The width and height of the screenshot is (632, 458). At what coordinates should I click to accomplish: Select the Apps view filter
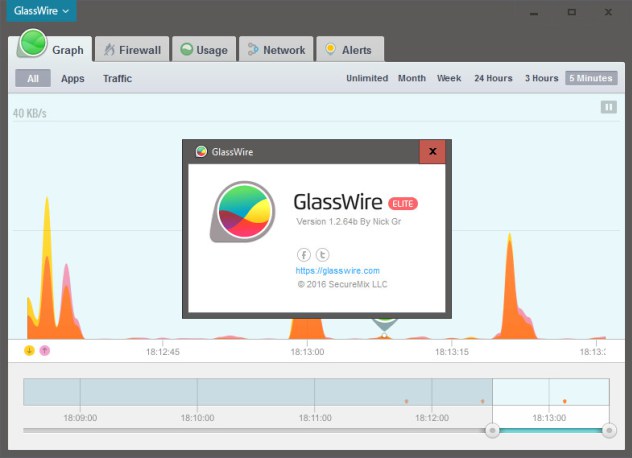[x=73, y=78]
